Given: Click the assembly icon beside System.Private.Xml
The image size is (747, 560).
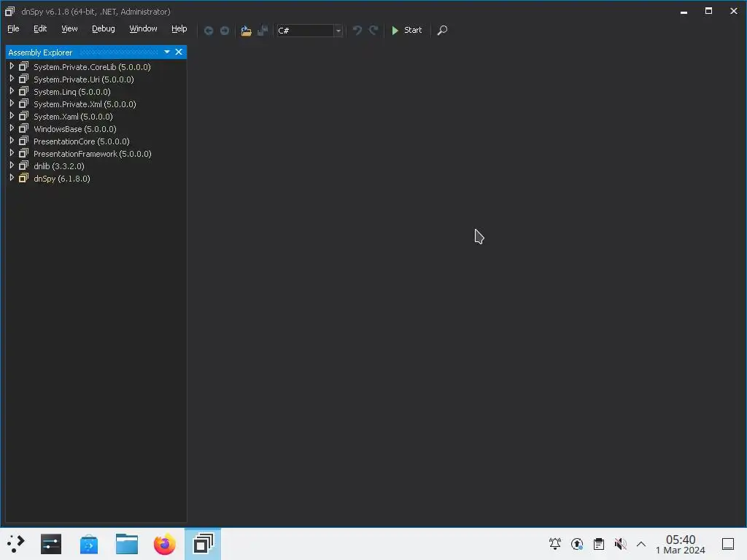Looking at the screenshot, I should point(23,104).
